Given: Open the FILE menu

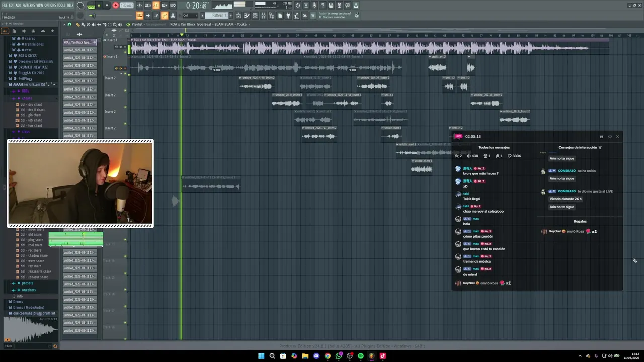Looking at the screenshot, I should [x=5, y=5].
